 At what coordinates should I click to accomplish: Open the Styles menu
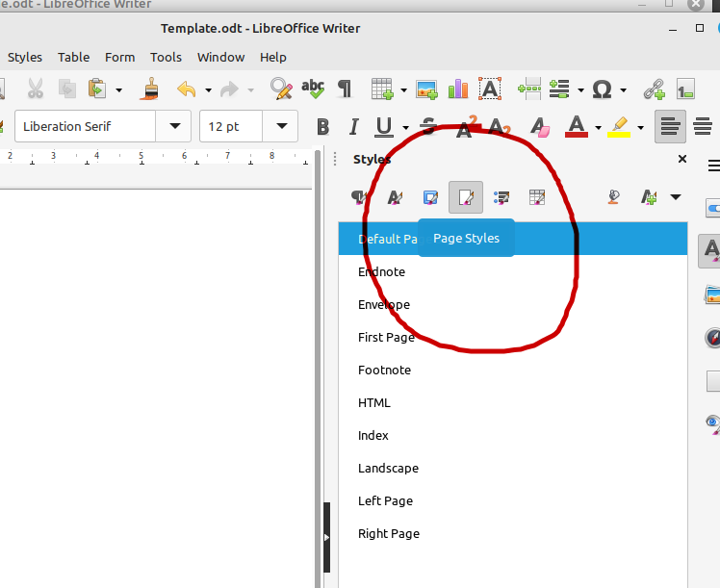coord(25,58)
